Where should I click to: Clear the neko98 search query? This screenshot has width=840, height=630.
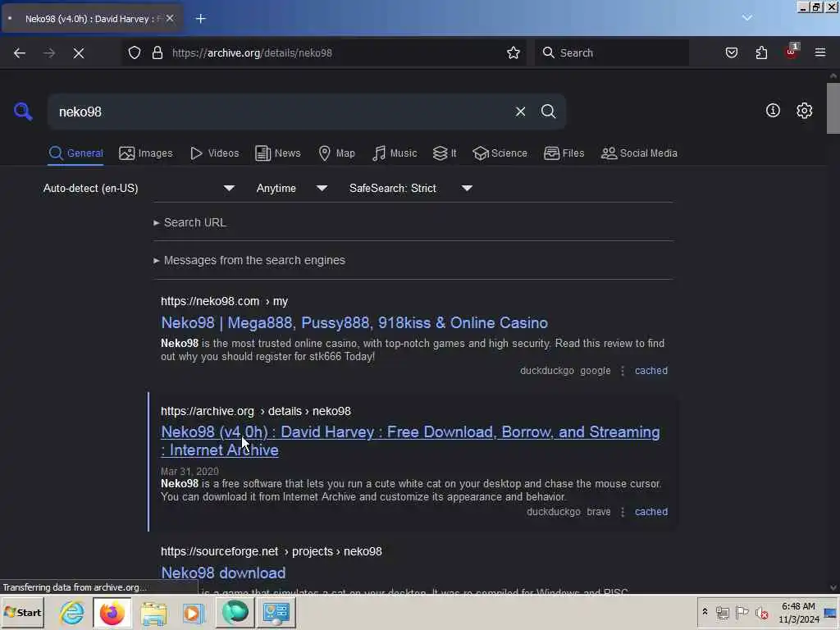pyautogui.click(x=520, y=112)
